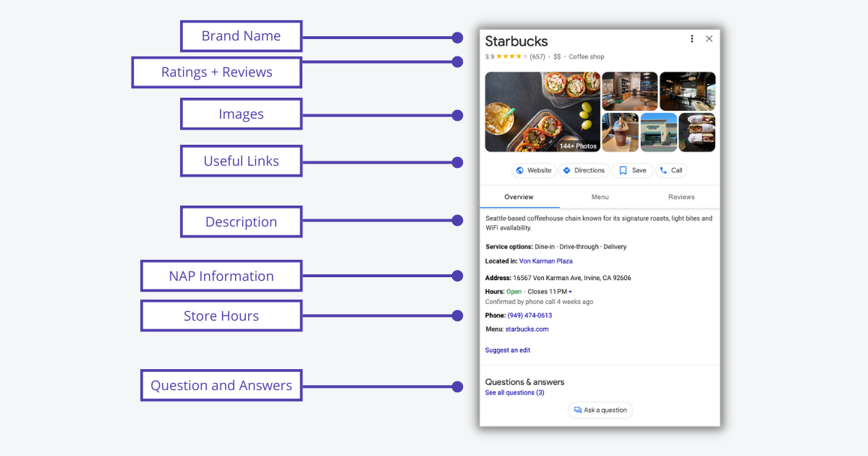
Task: Open the storefront exterior photo thumbnail
Action: pos(658,132)
